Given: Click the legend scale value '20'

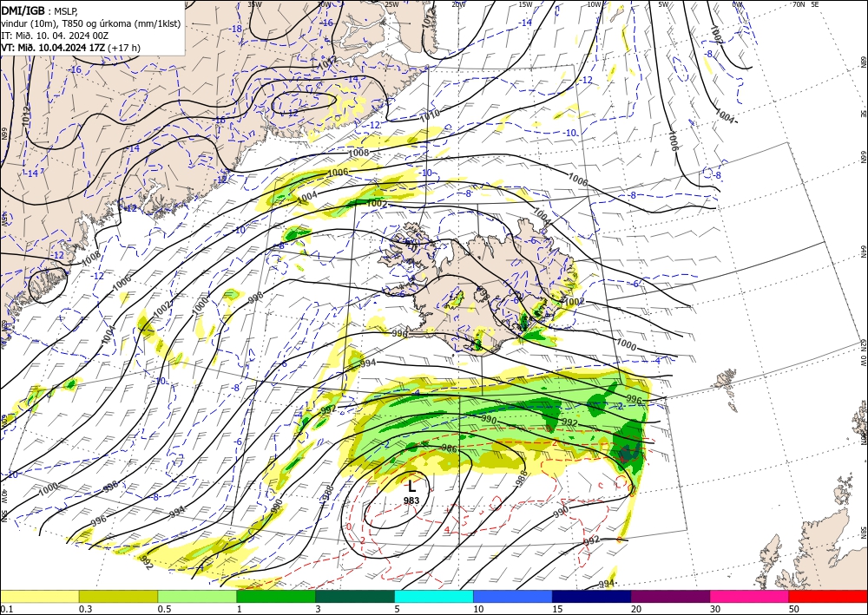Looking at the screenshot, I should pos(636,609).
